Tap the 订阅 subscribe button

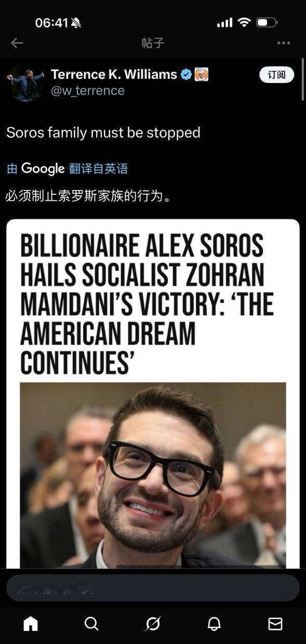pyautogui.click(x=276, y=75)
